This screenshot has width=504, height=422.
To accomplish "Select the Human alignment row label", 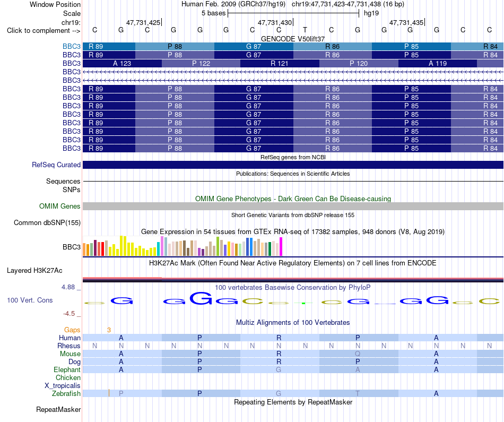I will [x=69, y=338].
